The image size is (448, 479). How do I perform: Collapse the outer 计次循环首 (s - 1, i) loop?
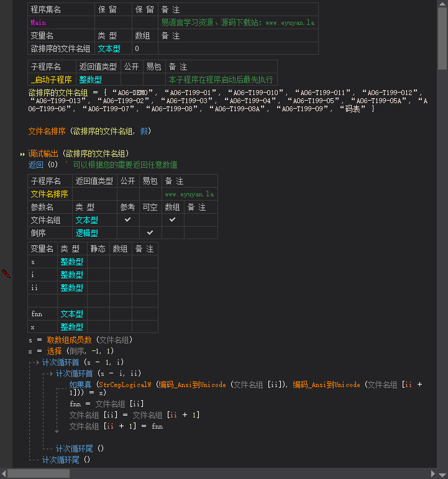tap(37, 363)
